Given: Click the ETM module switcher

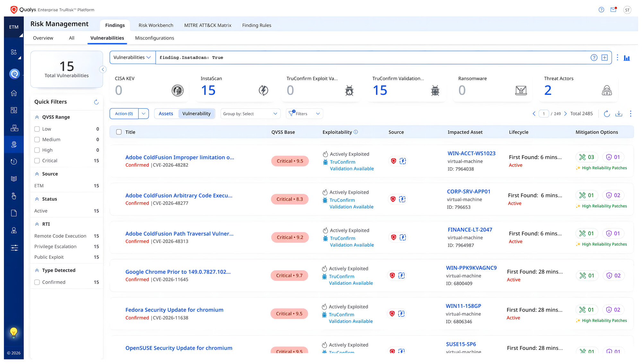Looking at the screenshot, I should coord(14,27).
